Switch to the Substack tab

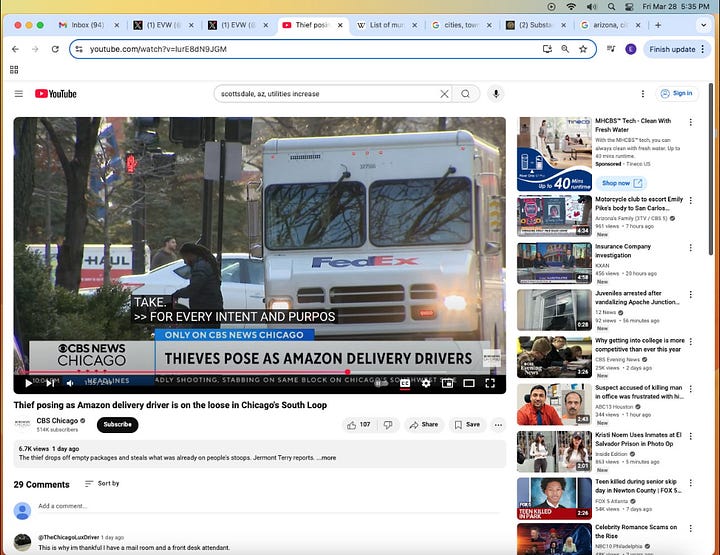click(535, 25)
